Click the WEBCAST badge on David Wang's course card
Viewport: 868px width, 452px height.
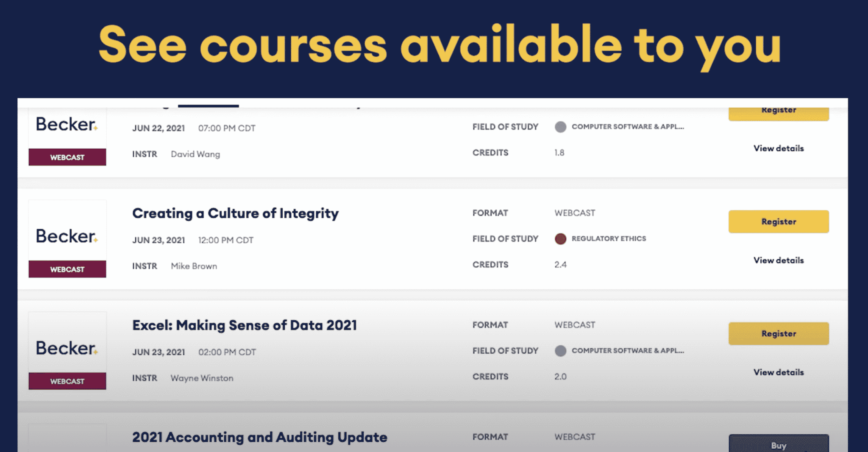(x=67, y=157)
